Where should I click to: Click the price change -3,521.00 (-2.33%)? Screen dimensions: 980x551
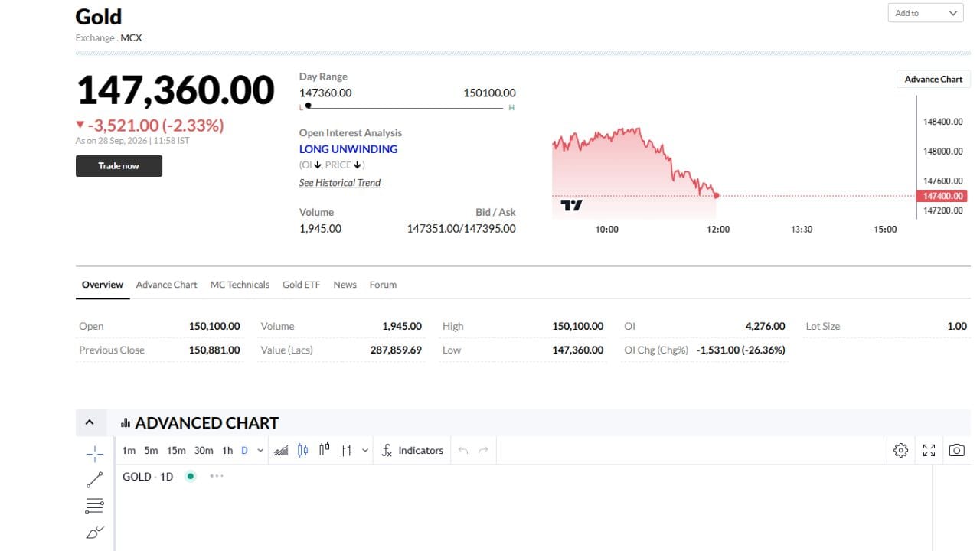(155, 126)
